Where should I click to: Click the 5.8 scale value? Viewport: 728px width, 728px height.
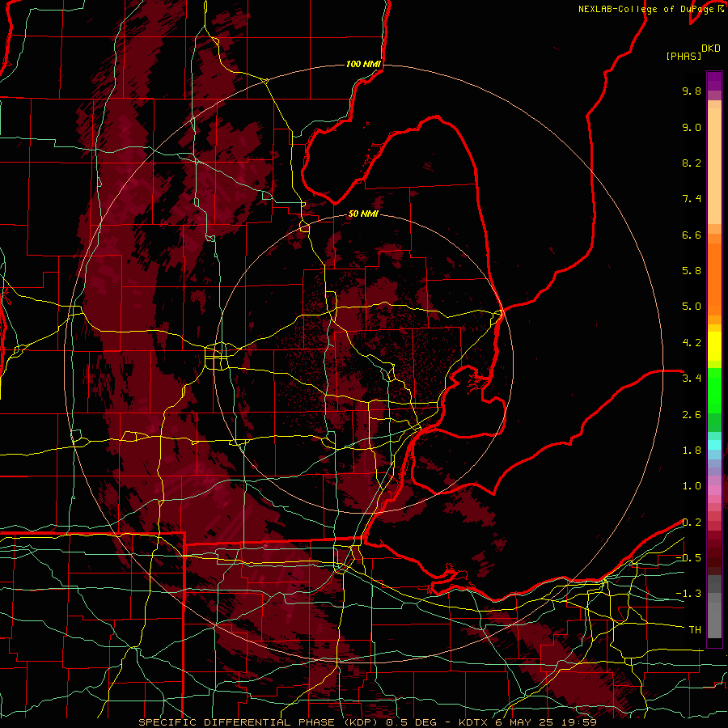pyautogui.click(x=692, y=271)
